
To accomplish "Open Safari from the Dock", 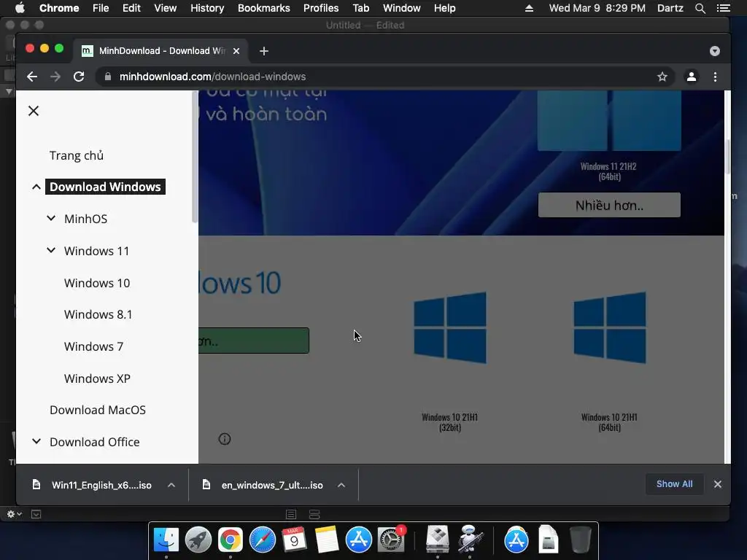I will 263,540.
